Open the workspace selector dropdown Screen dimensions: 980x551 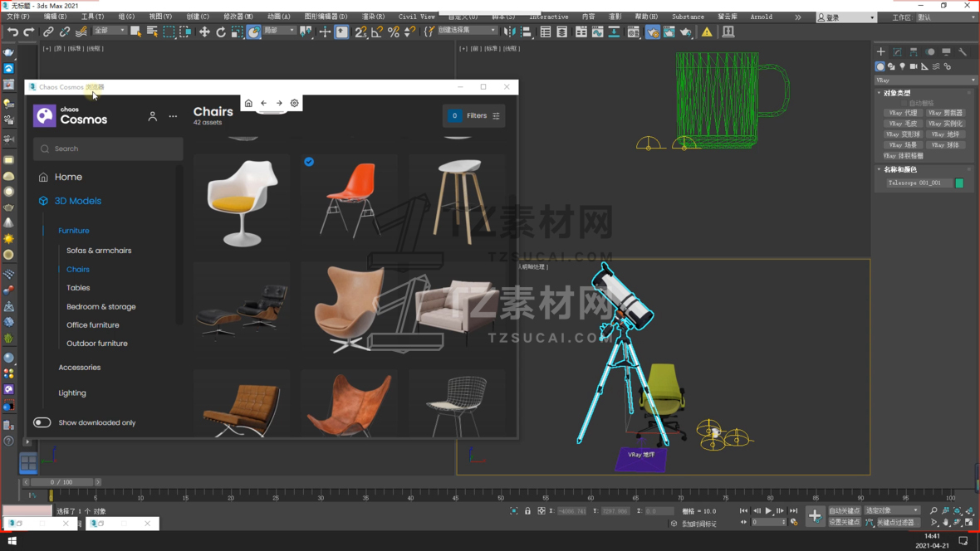(945, 17)
